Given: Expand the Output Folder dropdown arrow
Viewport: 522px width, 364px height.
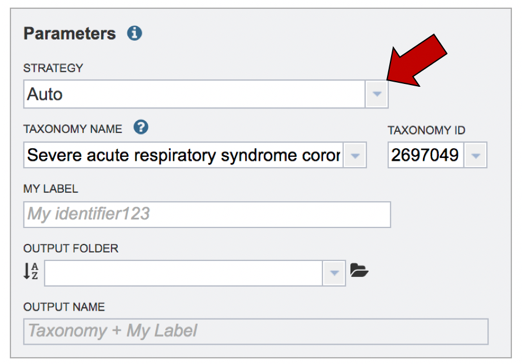Looking at the screenshot, I should coord(334,273).
